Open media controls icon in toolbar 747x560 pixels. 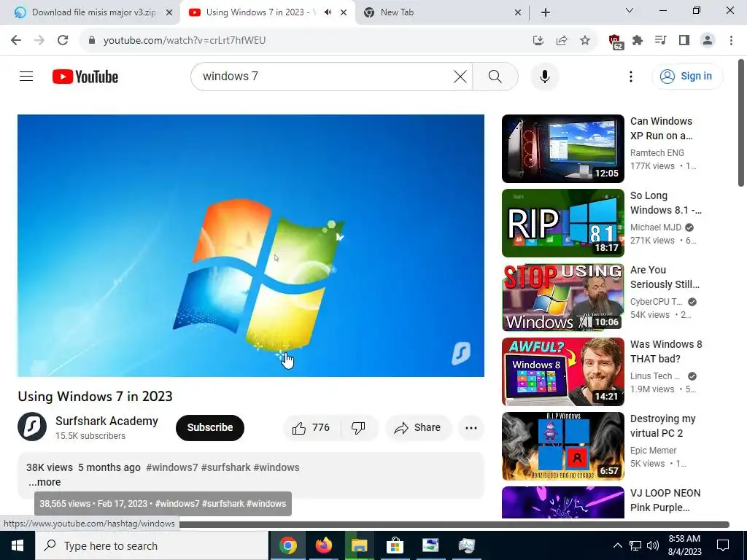click(661, 40)
